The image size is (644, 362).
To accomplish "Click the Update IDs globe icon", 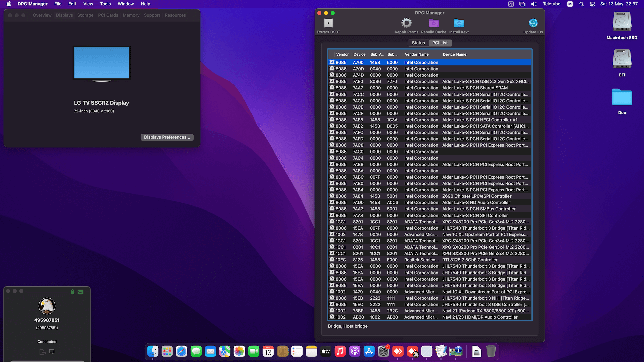I will click(x=533, y=23).
